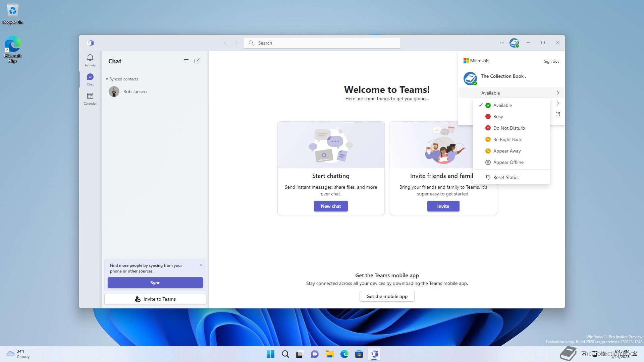Click the Chat panel heading

click(115, 61)
